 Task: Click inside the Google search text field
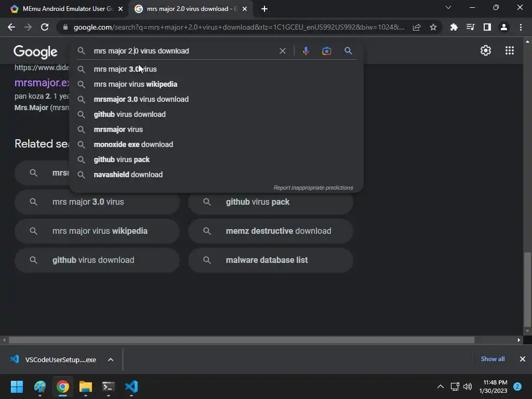[183, 51]
